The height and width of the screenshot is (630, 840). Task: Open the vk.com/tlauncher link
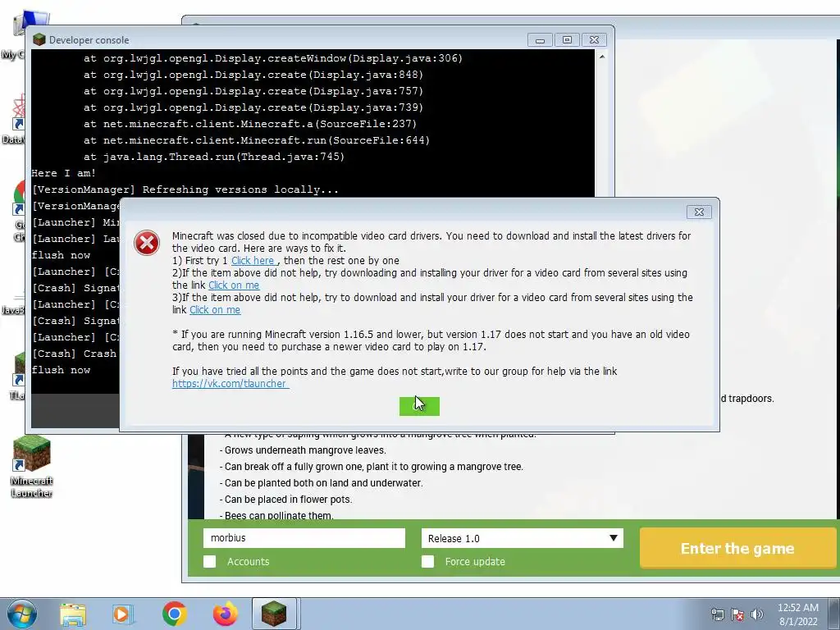click(x=230, y=384)
